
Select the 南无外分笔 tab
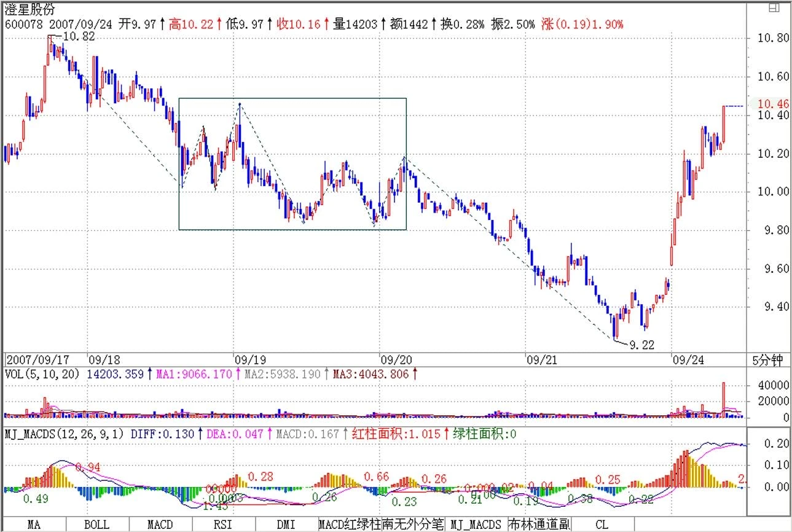(412, 525)
